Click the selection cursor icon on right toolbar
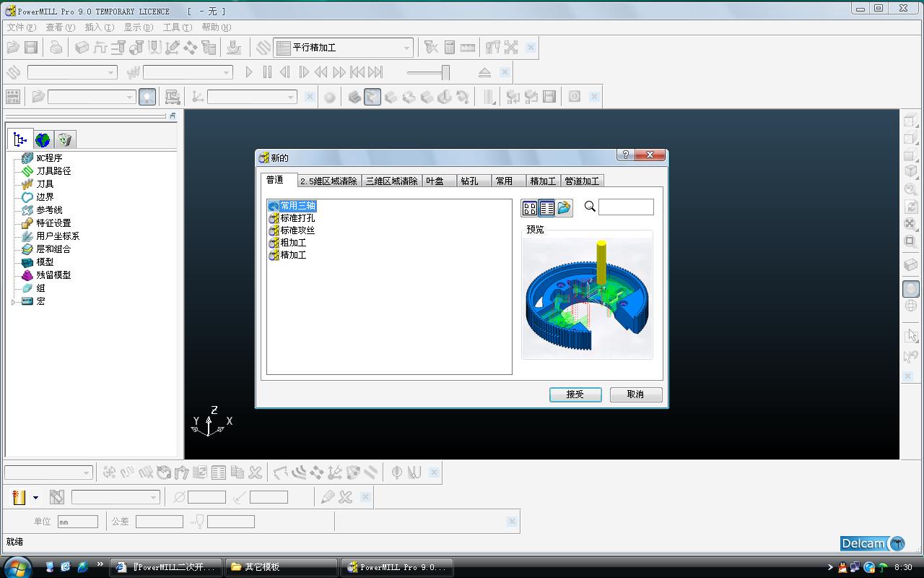This screenshot has width=924, height=578. (x=911, y=336)
